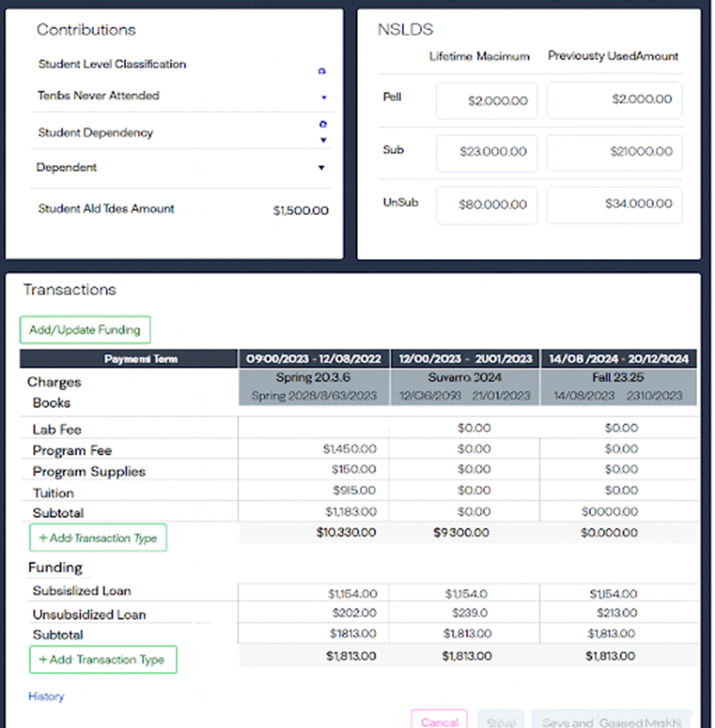Click the Tuition row label
This screenshot has width=715, height=728.
pos(53,493)
